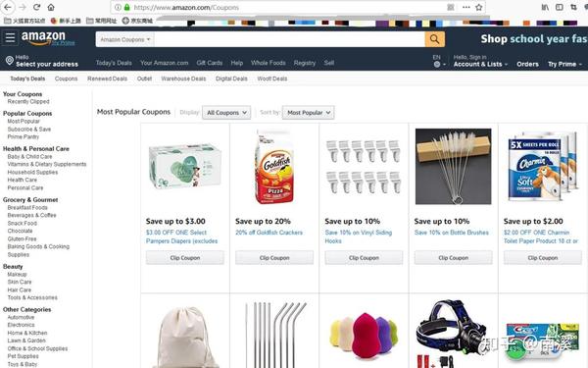Expand the All Coupons display dropdown
588x368 pixels.
point(226,112)
